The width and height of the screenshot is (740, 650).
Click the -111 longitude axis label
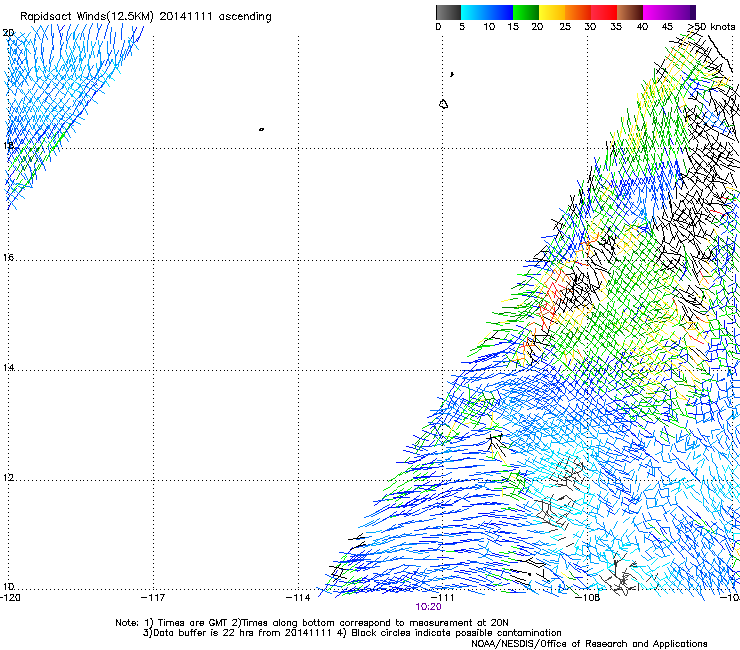(x=443, y=598)
